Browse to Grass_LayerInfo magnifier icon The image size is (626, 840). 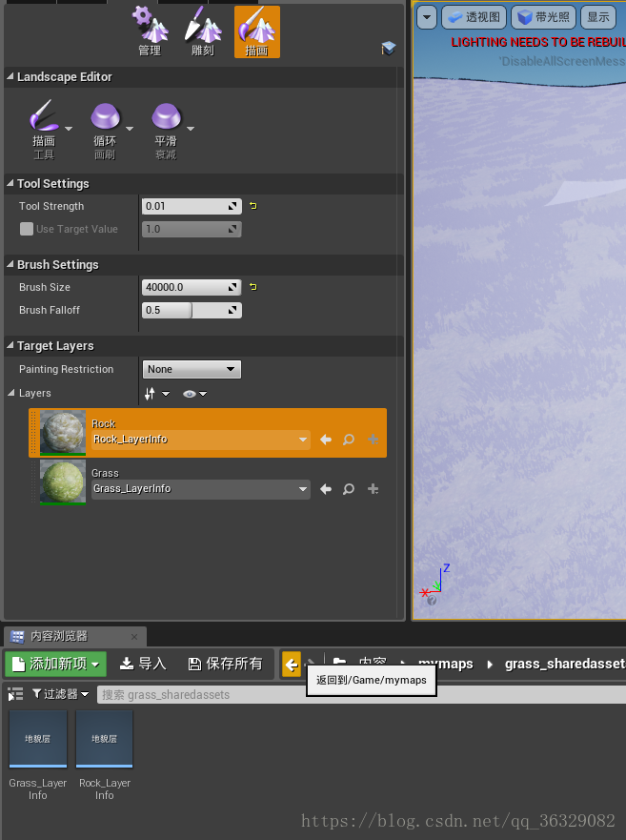tap(349, 488)
